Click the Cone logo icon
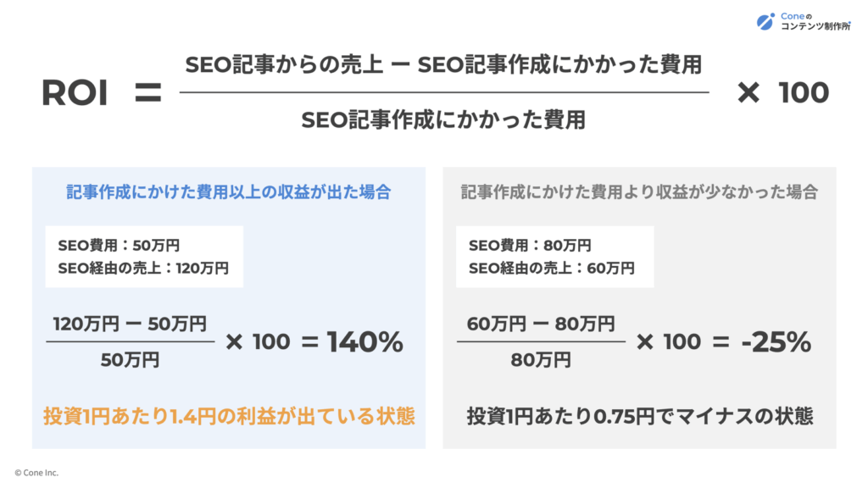Viewport: 868px width, 488px height. (765, 21)
